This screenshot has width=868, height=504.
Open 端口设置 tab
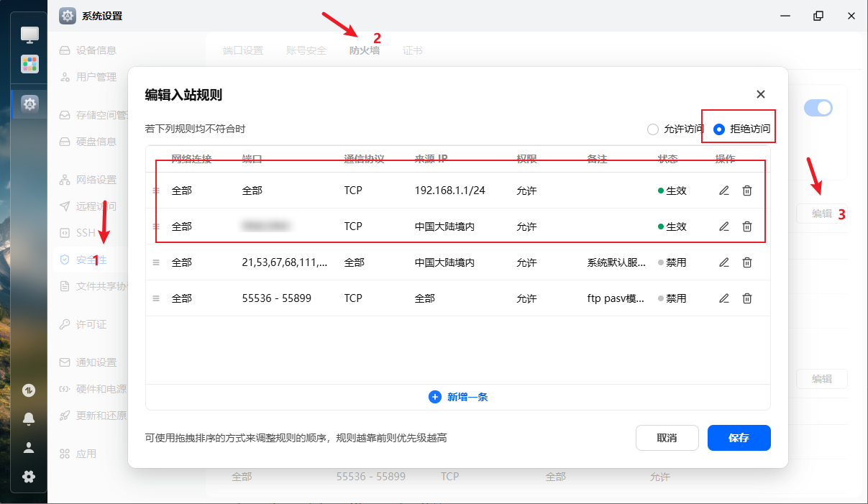coord(243,50)
